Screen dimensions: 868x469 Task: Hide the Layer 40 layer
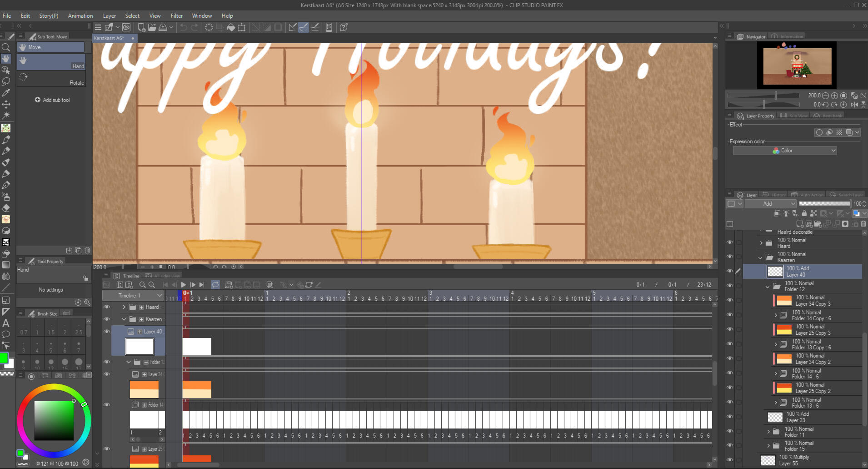(730, 271)
